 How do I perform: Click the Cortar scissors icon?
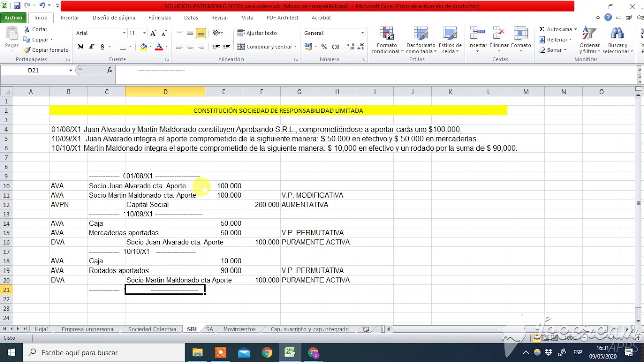(x=27, y=29)
